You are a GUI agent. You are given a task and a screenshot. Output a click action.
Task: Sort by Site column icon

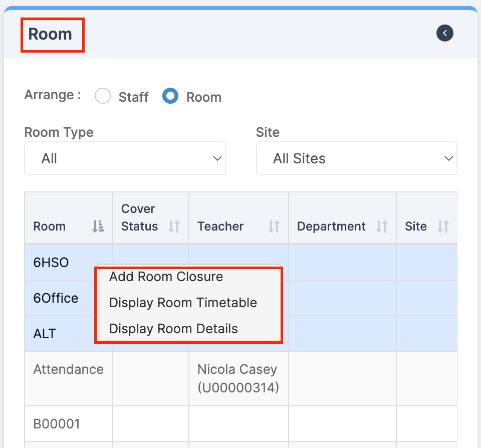(x=443, y=227)
